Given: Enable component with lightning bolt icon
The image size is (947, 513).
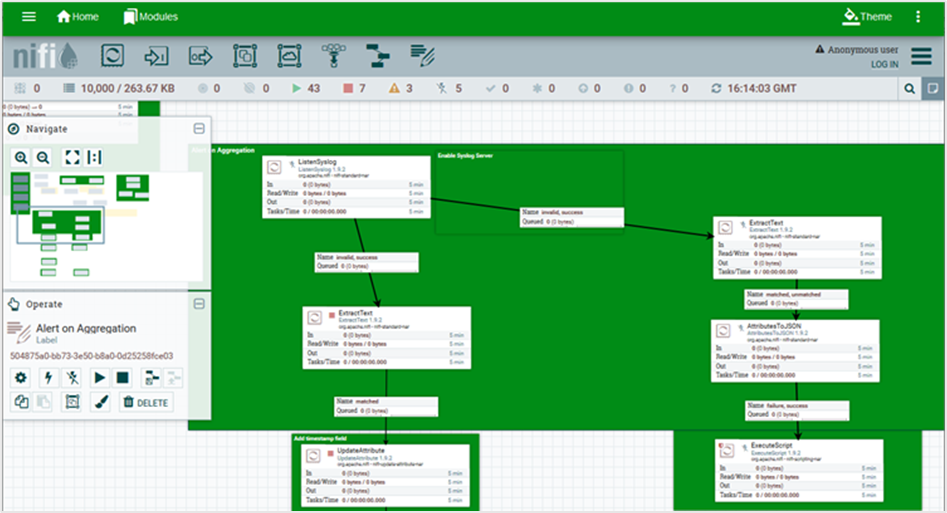Looking at the screenshot, I should click(x=47, y=377).
